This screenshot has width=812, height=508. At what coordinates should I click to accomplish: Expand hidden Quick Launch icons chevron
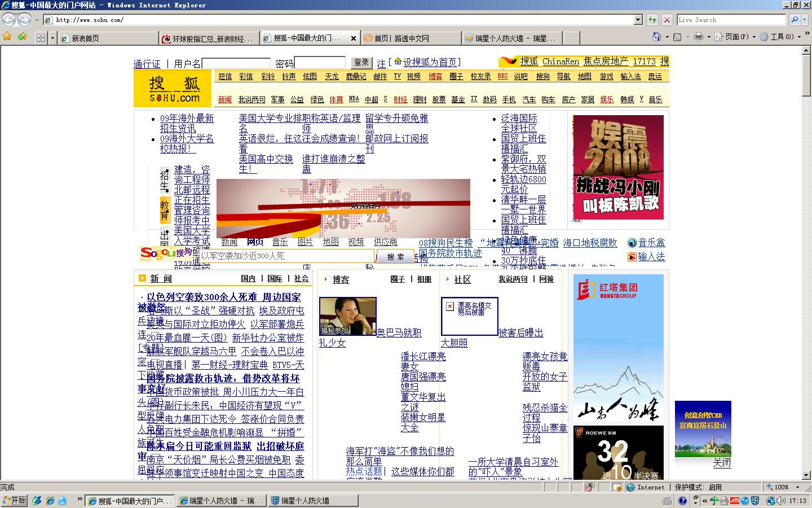click(80, 500)
